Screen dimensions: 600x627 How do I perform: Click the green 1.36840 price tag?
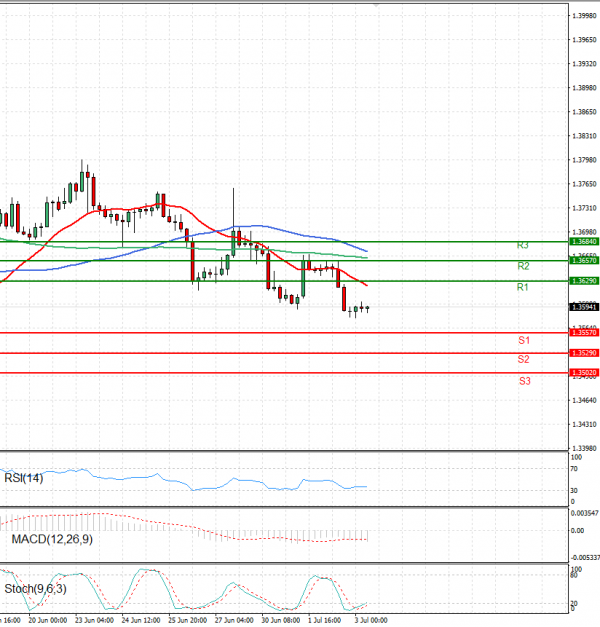(x=584, y=242)
